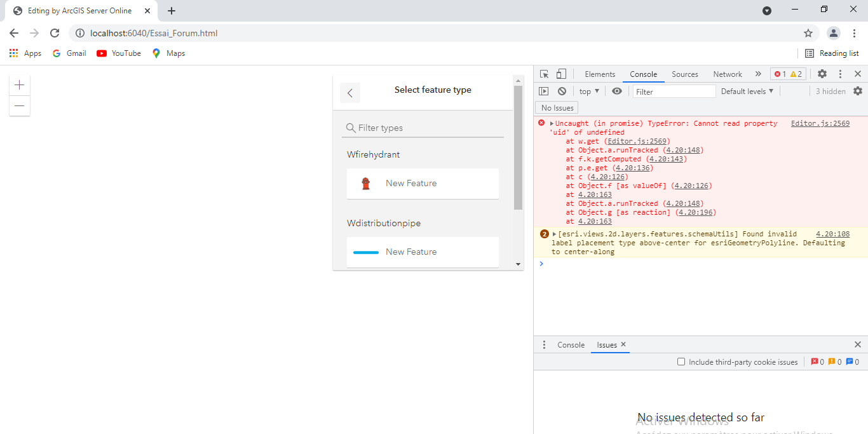Go back from Select feature type panel
The width and height of the screenshot is (868, 434).
[x=350, y=93]
